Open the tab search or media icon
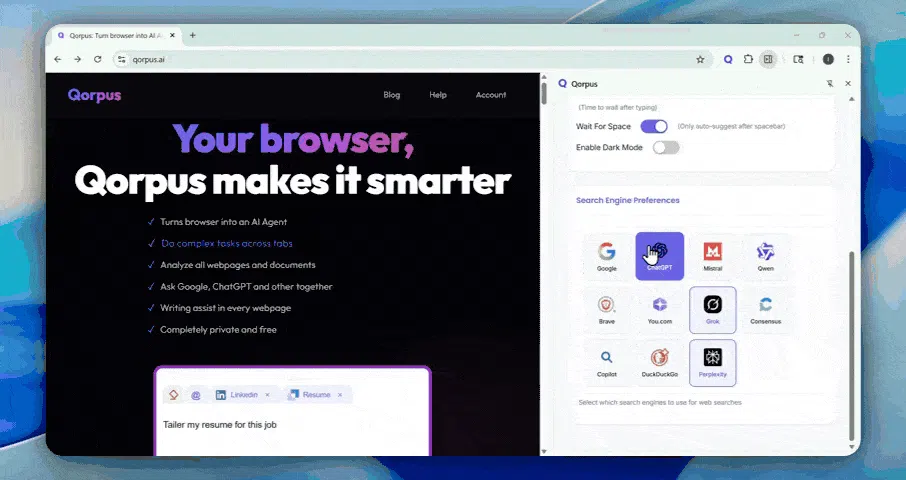The width and height of the screenshot is (906, 480). tap(798, 59)
